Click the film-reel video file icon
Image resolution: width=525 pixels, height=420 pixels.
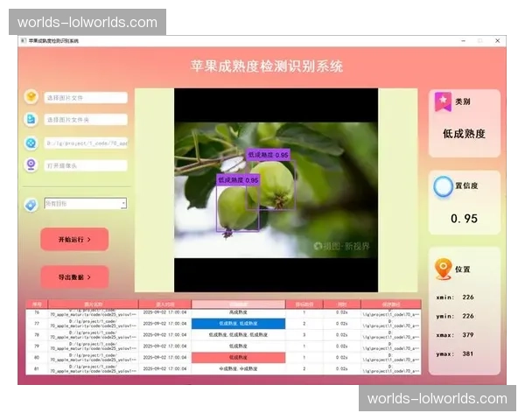[31, 143]
